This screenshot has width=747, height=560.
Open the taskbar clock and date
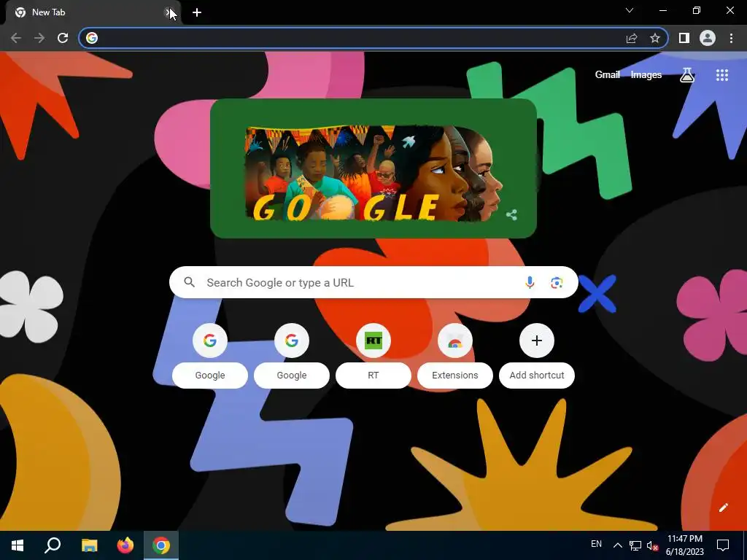[684, 545]
